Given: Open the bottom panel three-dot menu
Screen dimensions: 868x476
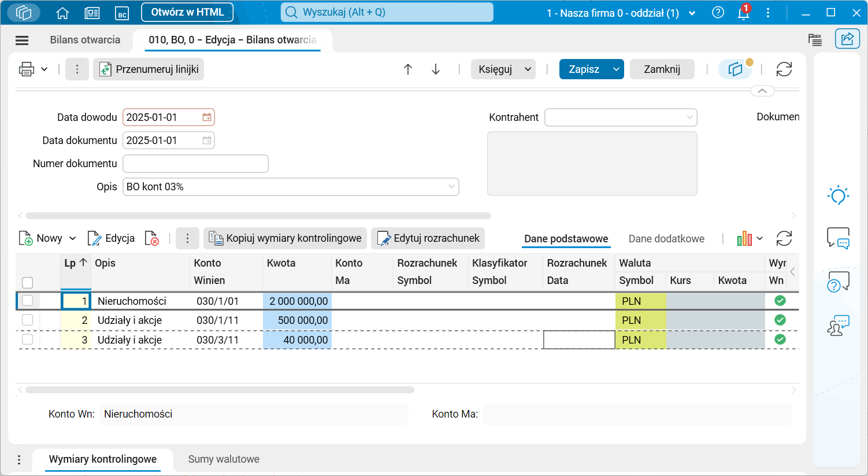Looking at the screenshot, I should pos(19,460).
